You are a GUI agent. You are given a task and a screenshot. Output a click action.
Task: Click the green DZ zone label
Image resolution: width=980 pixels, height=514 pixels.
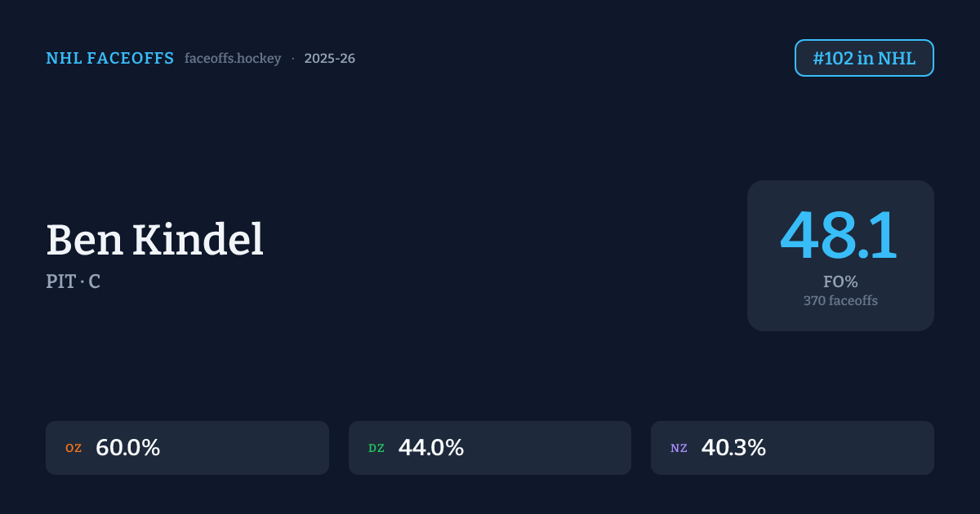[x=376, y=449]
